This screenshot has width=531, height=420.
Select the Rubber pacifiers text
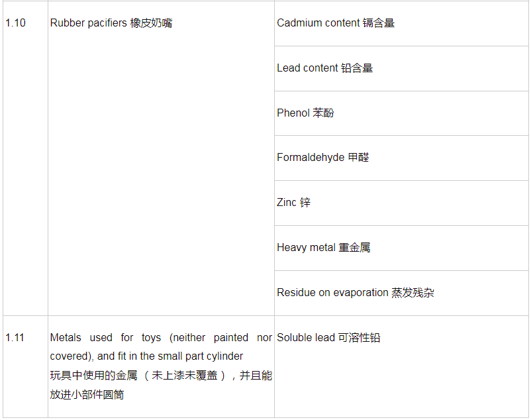click(x=88, y=23)
